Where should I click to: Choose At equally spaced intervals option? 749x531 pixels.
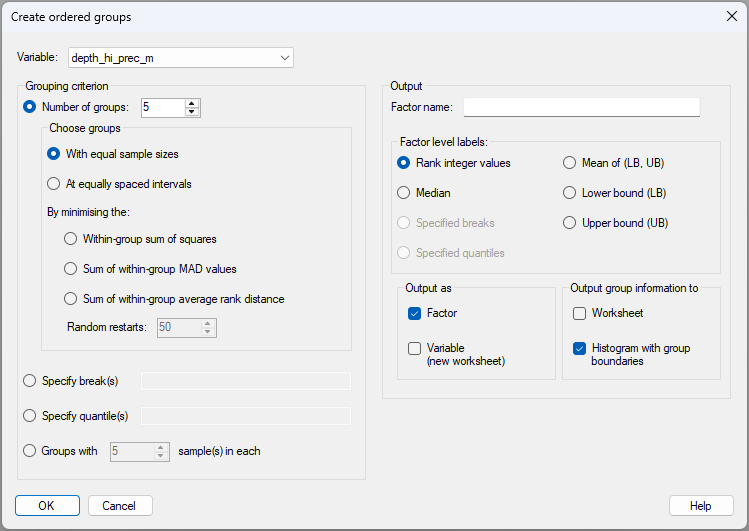[54, 183]
